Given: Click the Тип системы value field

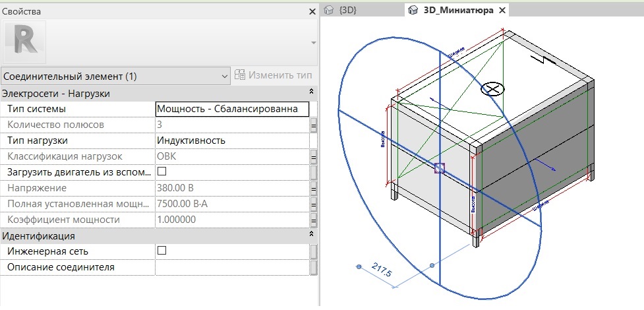Looking at the screenshot, I should coord(231,109).
